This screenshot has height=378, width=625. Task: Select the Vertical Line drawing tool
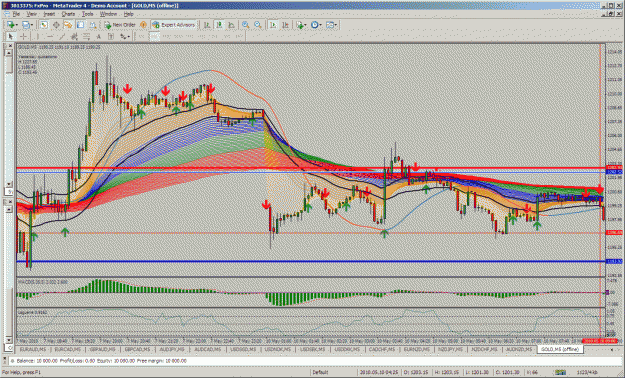coord(37,37)
